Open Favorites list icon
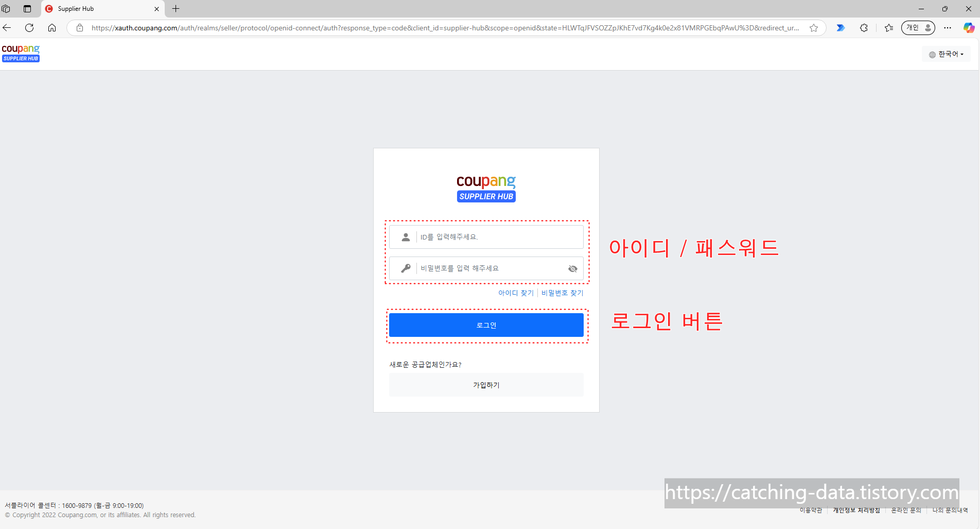 tap(889, 28)
